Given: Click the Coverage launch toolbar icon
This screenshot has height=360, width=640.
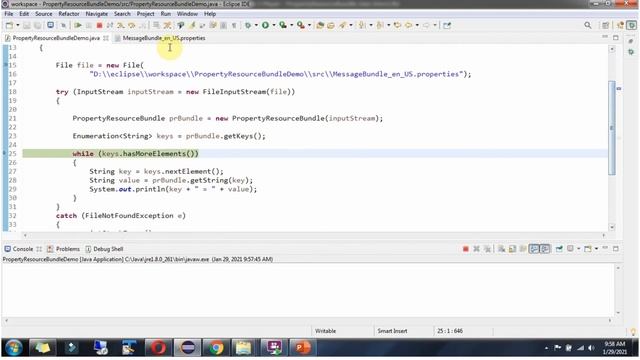Looking at the screenshot, I should tap(283, 25).
